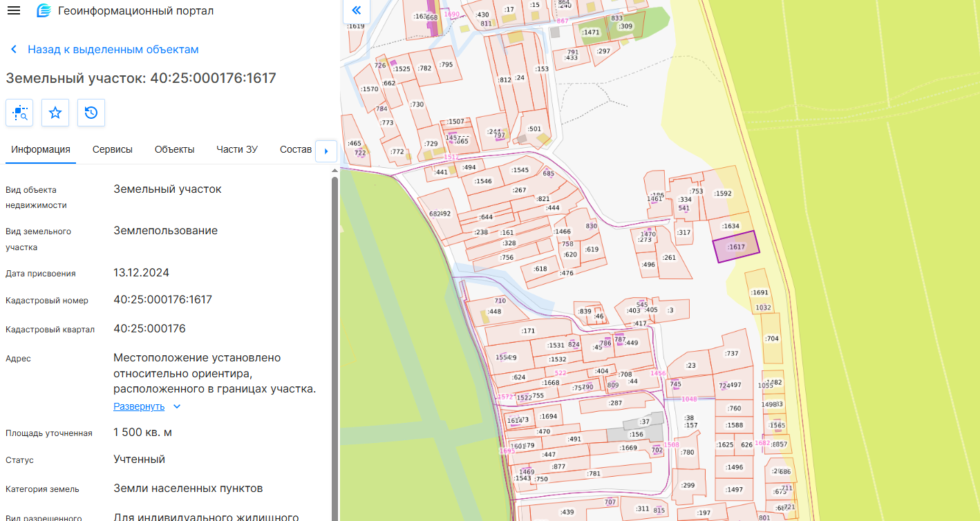Click parcel :1471 on the map

[591, 32]
